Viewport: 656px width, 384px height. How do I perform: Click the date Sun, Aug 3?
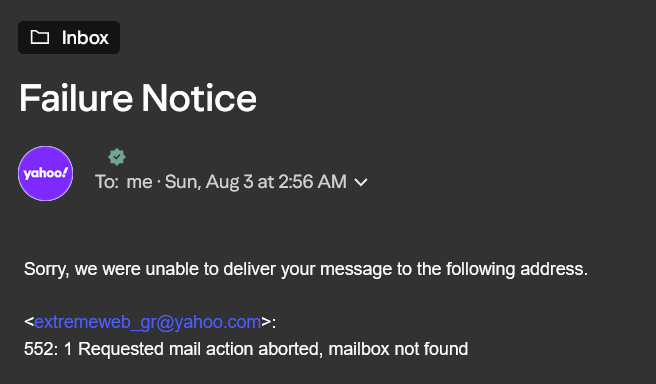pyautogui.click(x=209, y=182)
